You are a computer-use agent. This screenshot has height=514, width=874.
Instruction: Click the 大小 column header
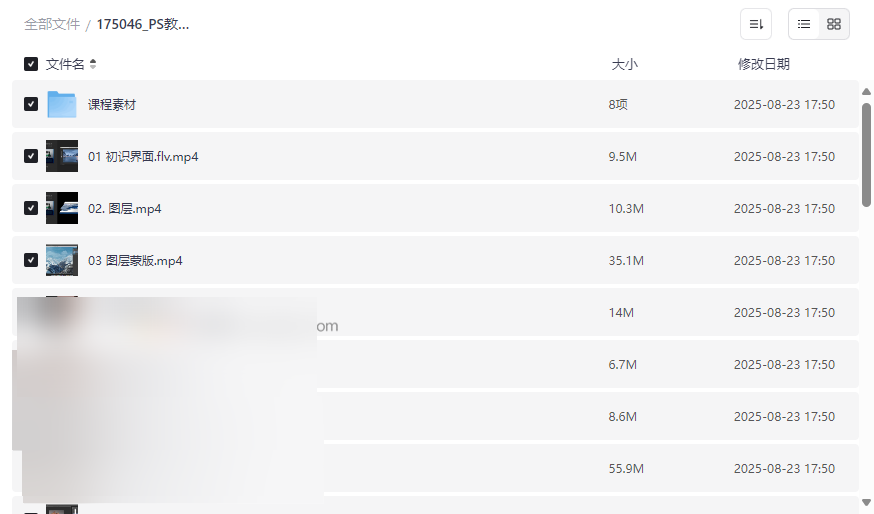(x=624, y=64)
